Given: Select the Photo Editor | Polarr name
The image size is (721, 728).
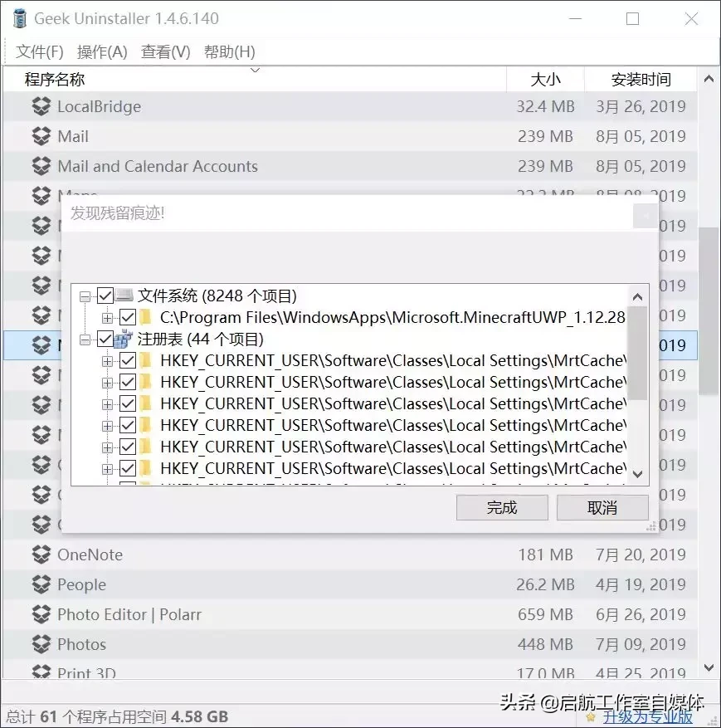Looking at the screenshot, I should [x=129, y=614].
